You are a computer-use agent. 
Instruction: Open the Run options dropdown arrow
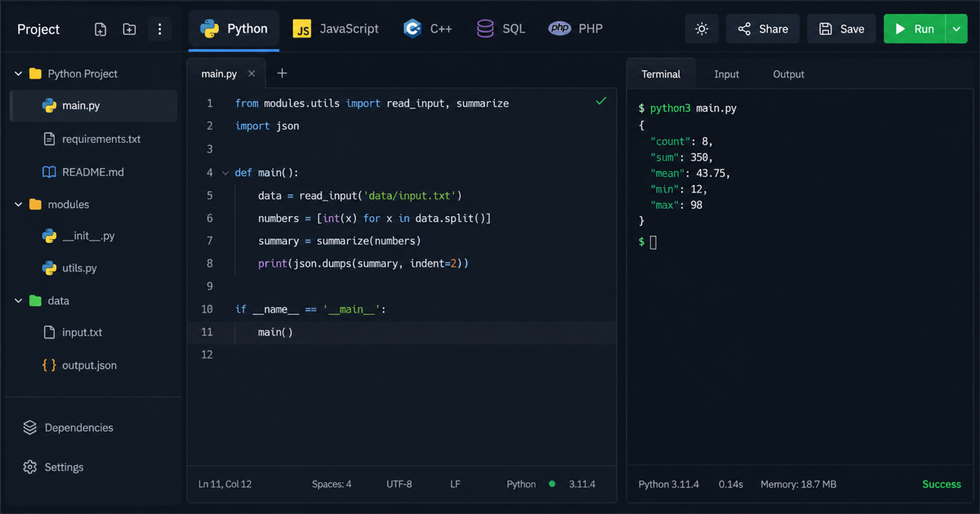pos(956,29)
